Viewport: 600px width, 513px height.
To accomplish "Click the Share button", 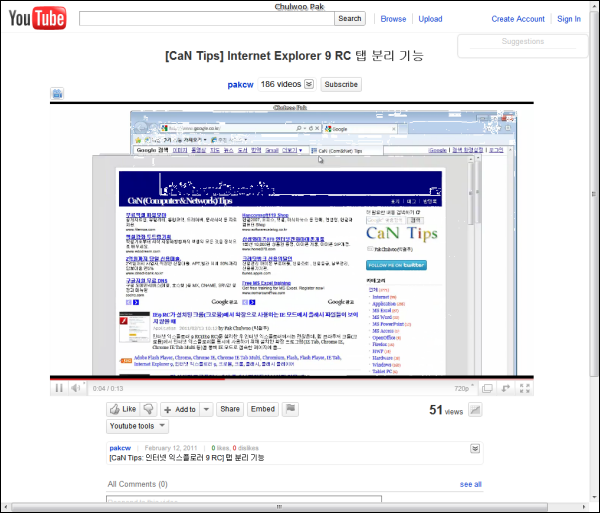I will (230, 409).
